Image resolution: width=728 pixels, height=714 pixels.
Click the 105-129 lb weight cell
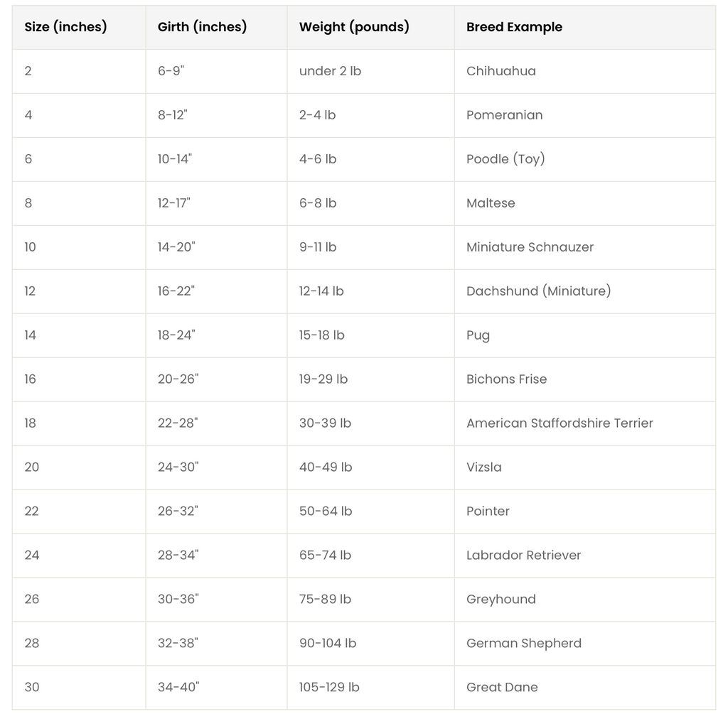point(370,688)
